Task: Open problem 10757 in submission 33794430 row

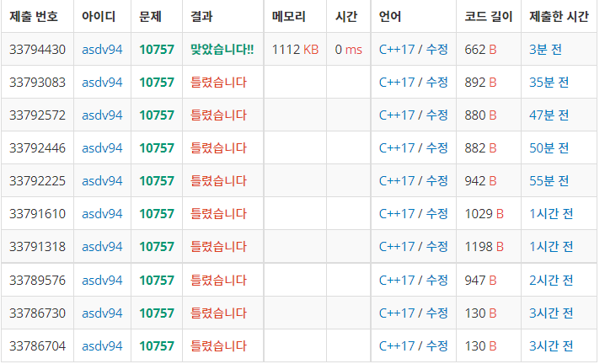Action: (x=157, y=50)
